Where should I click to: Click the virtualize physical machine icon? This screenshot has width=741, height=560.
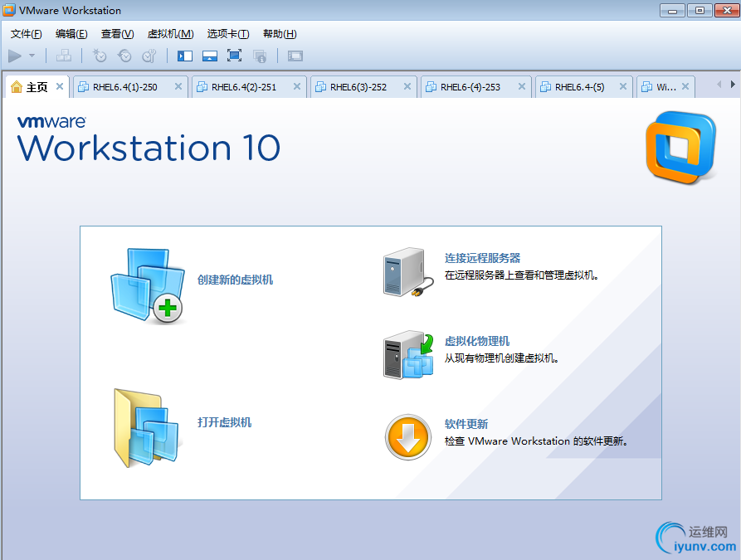[408, 355]
